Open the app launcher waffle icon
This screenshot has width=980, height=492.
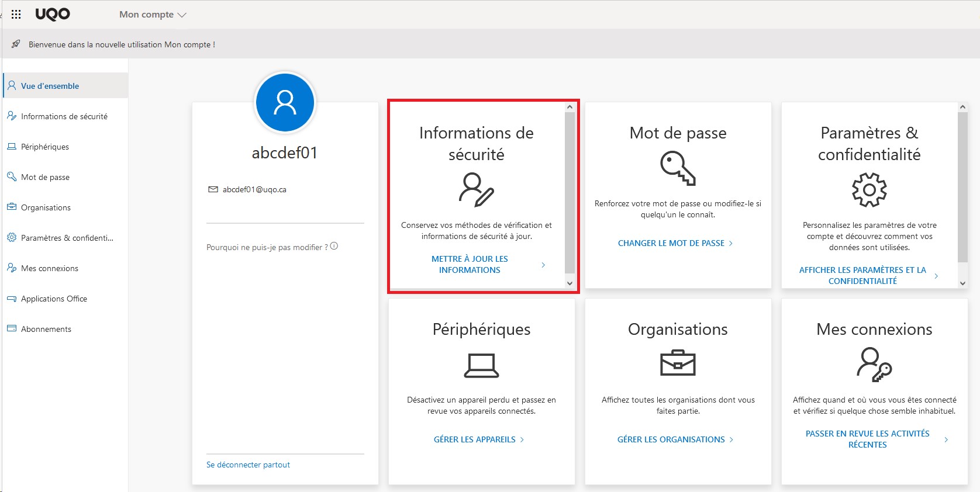16,15
